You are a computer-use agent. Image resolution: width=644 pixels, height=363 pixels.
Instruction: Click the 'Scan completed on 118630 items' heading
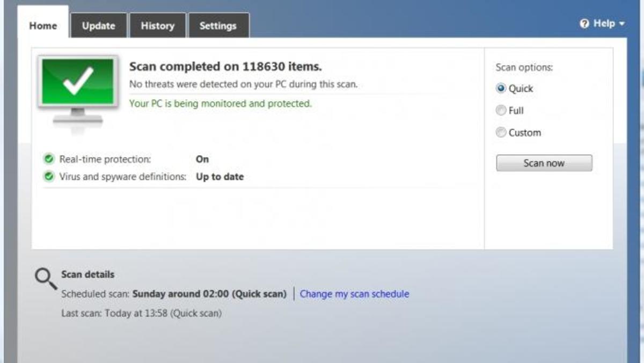click(x=225, y=67)
